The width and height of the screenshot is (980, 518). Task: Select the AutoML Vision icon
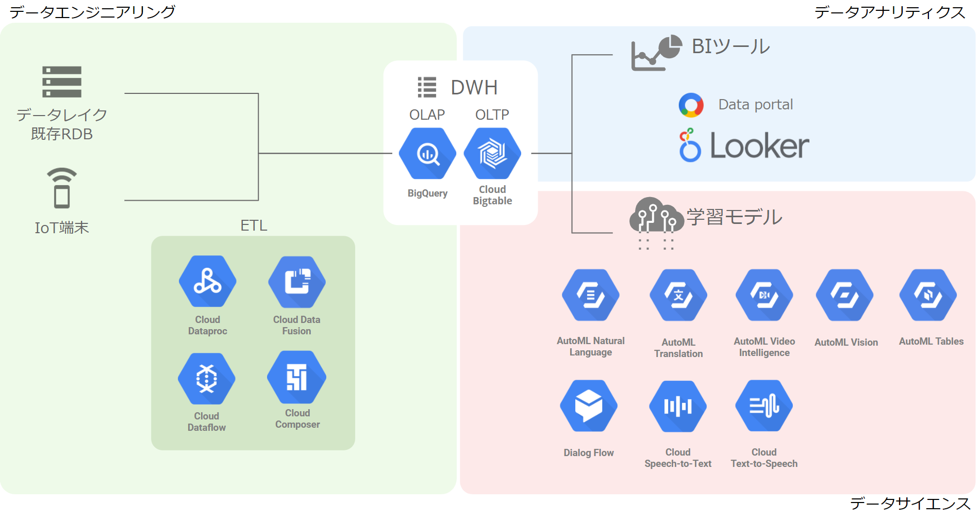click(x=845, y=295)
